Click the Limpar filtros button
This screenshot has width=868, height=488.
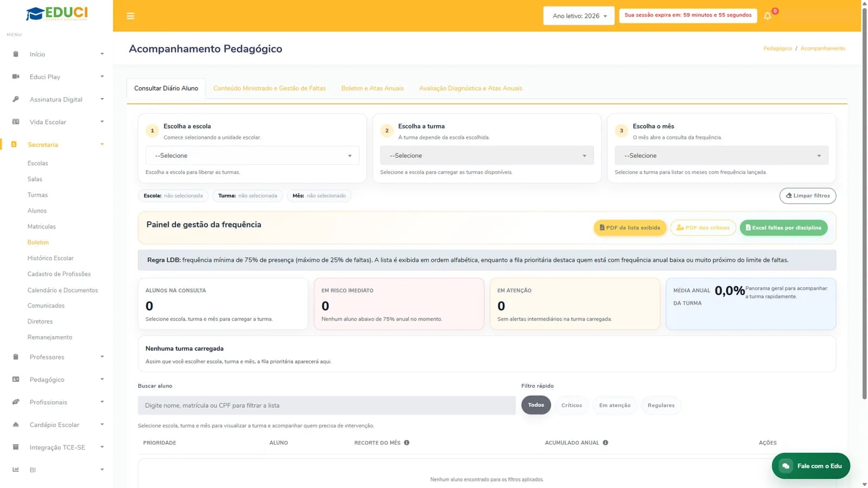[808, 196]
